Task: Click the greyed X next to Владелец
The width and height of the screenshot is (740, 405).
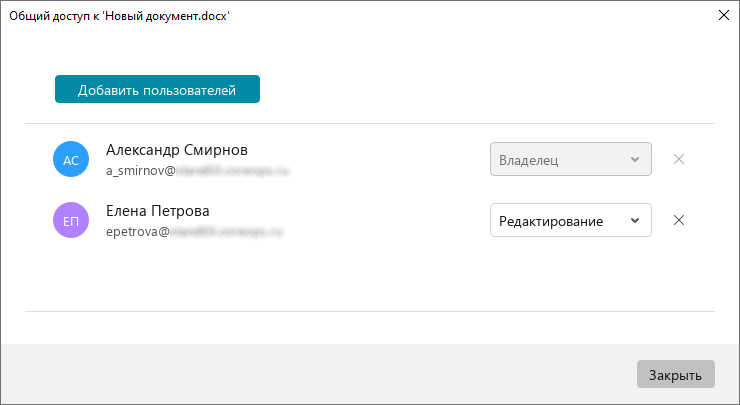Action: 679,159
